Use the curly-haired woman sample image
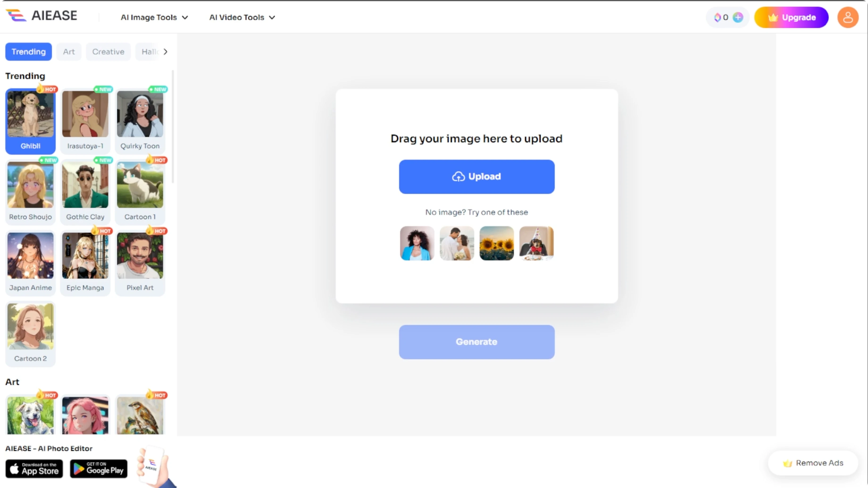This screenshot has width=868, height=488. [x=417, y=243]
